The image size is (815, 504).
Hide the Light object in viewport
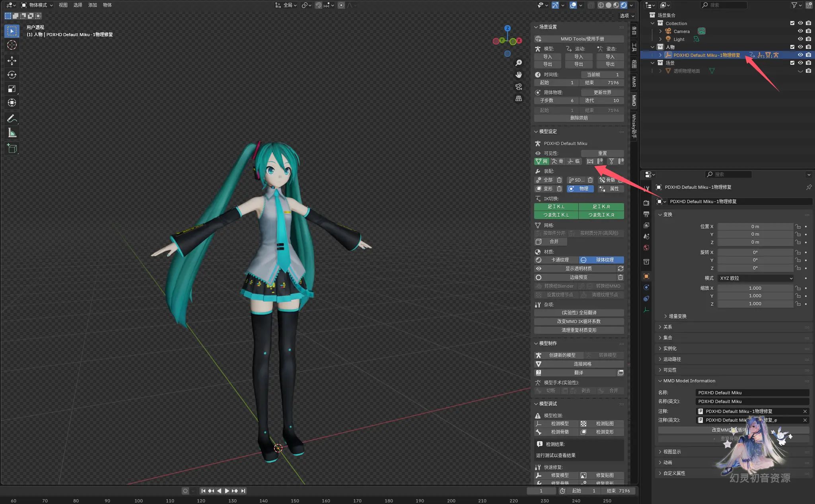[x=800, y=39]
